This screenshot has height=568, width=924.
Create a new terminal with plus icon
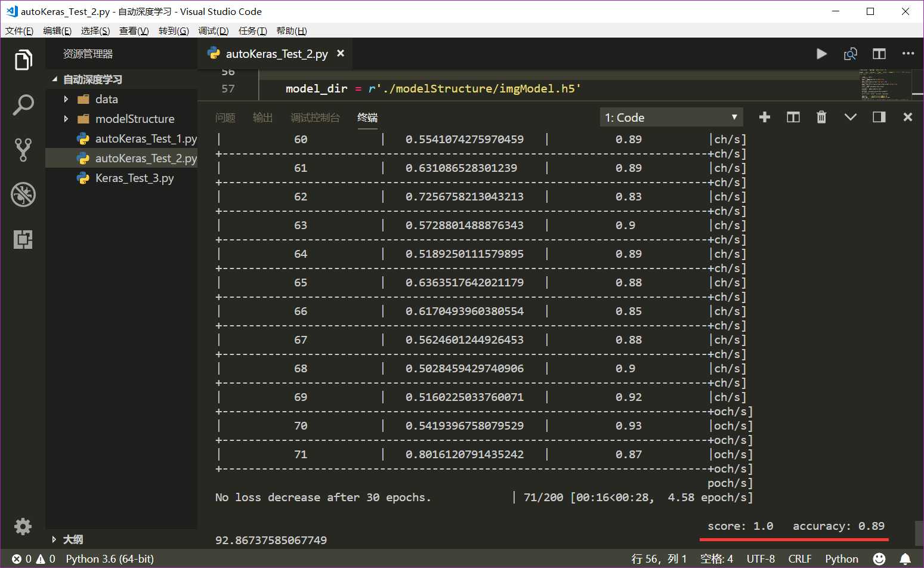point(764,117)
